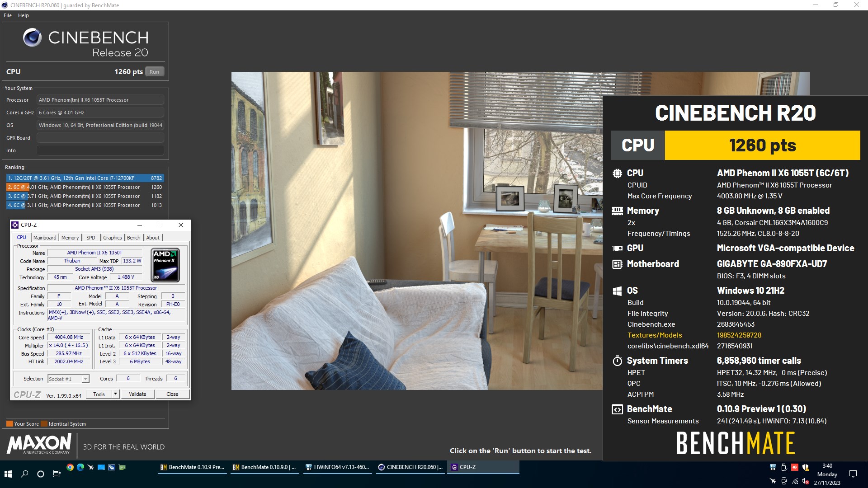Click the 1260 pts yellow score banner
Image resolution: width=868 pixels, height=488 pixels.
pyautogui.click(x=762, y=145)
